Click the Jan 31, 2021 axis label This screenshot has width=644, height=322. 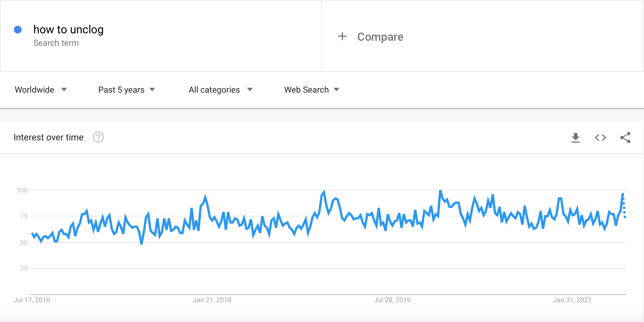572,300
